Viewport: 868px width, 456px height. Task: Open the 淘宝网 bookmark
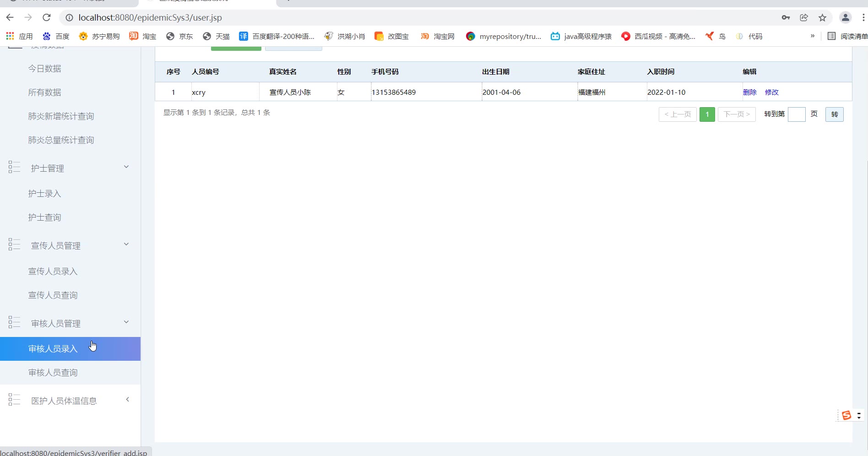[438, 36]
